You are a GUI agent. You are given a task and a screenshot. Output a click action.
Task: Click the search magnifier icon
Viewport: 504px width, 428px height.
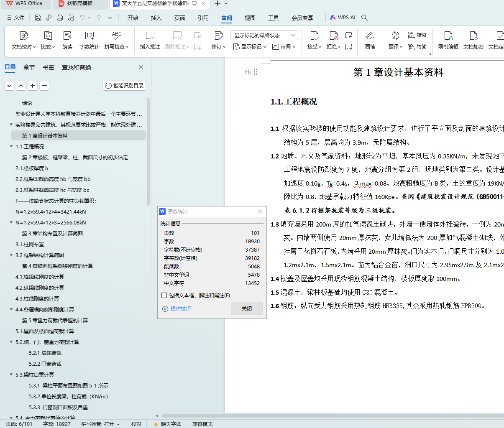[364, 18]
